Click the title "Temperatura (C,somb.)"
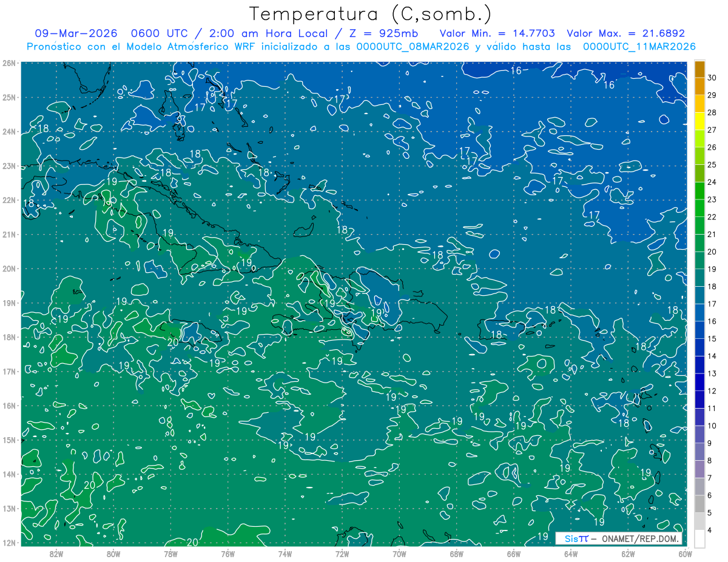This screenshot has width=728, height=562. [x=370, y=14]
